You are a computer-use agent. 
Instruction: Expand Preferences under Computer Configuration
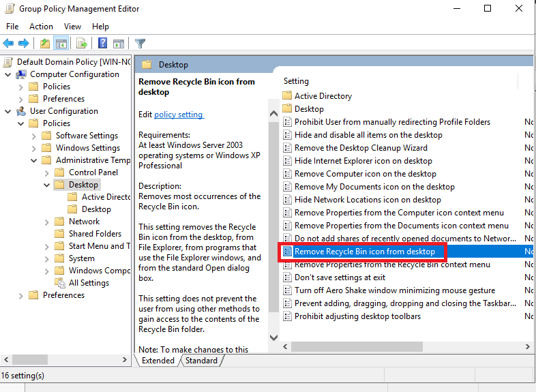pos(21,100)
